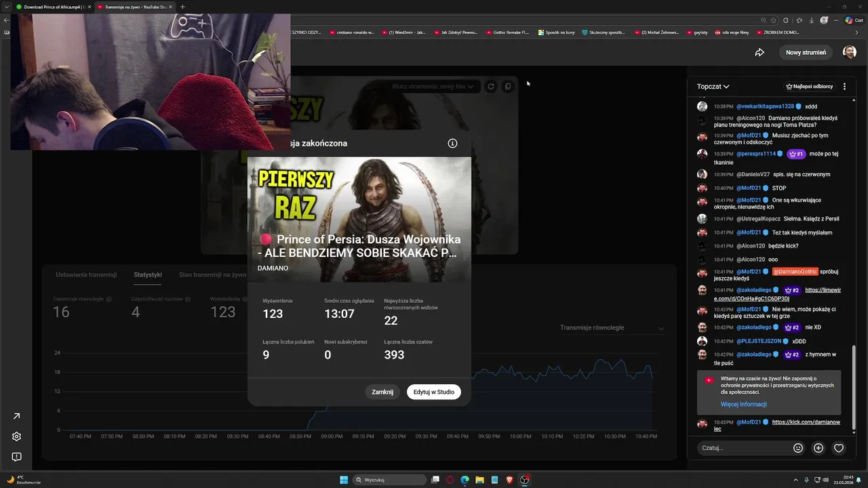The width and height of the screenshot is (868, 488).
Task: Reset stream key refresh icon
Action: 490,86
